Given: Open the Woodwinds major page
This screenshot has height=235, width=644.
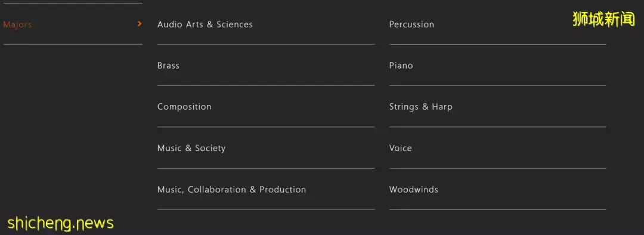Looking at the screenshot, I should coord(497,190).
